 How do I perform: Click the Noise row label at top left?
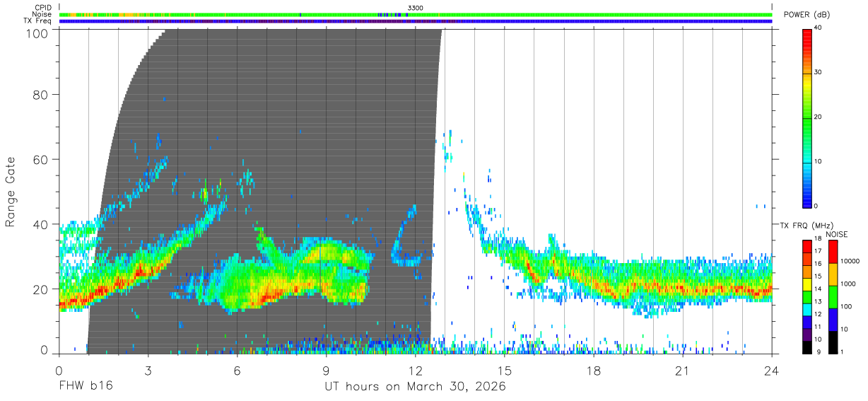[42, 14]
